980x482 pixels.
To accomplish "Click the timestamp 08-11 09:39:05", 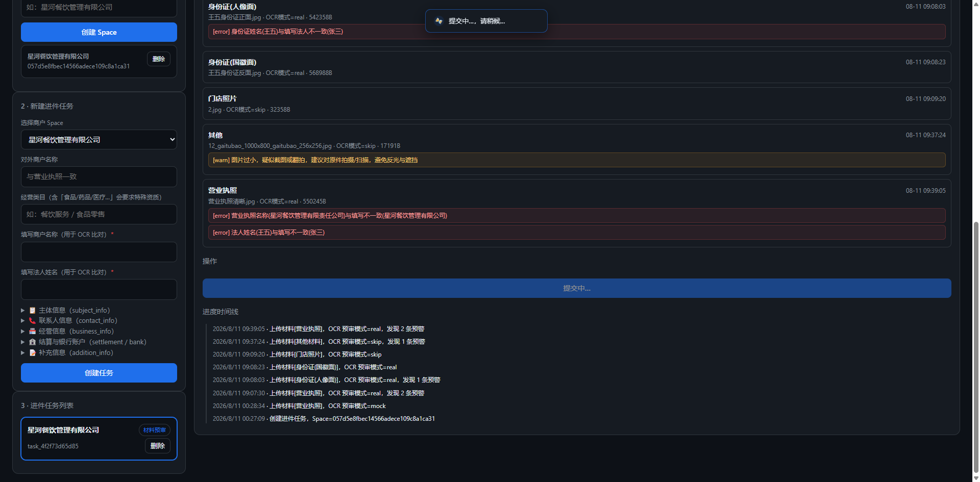I will (x=926, y=191).
